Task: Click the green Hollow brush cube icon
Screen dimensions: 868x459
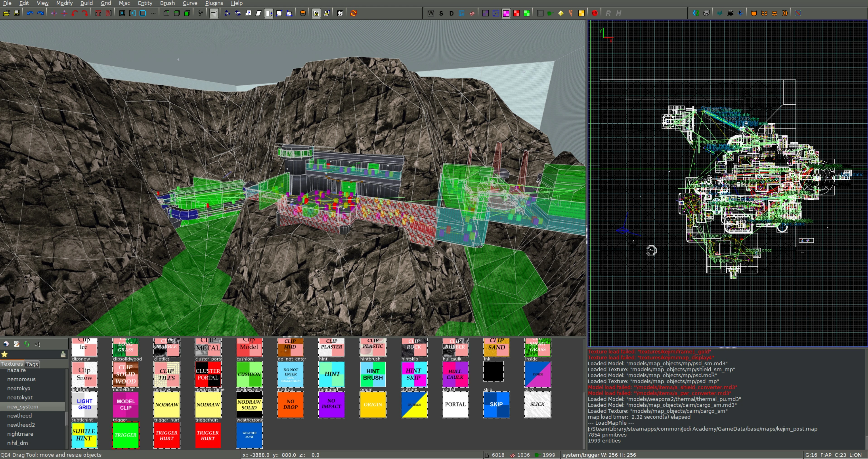Action: tap(187, 13)
